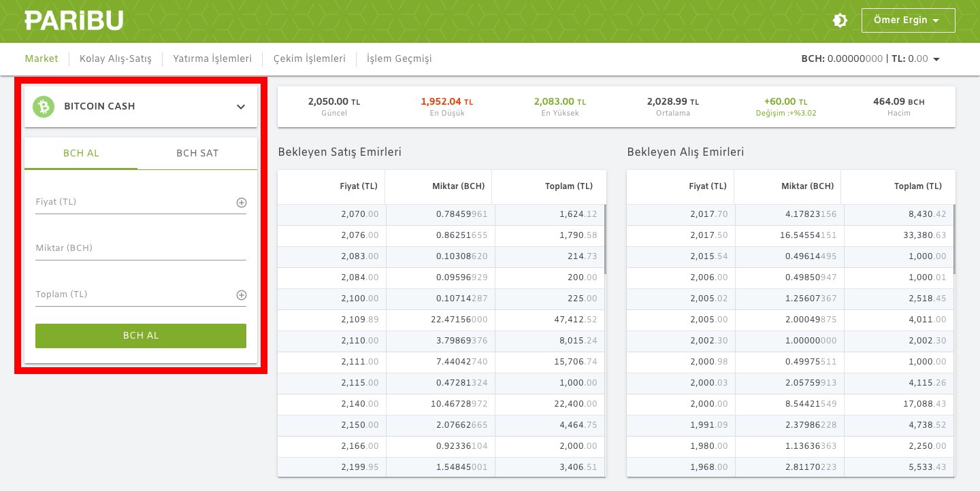Click the buy orders list scrollbar
The width and height of the screenshot is (980, 491).
pyautogui.click(x=954, y=239)
